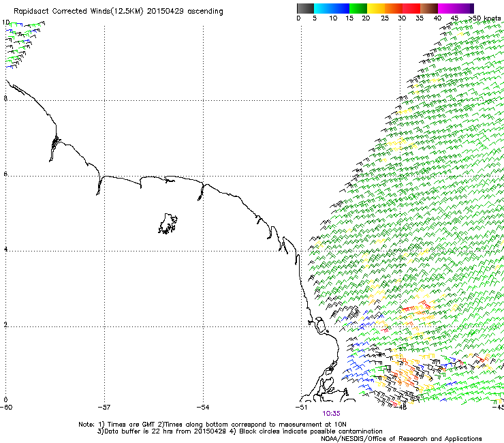
Task: Click the ">50 knots" legend label
Action: [484, 18]
